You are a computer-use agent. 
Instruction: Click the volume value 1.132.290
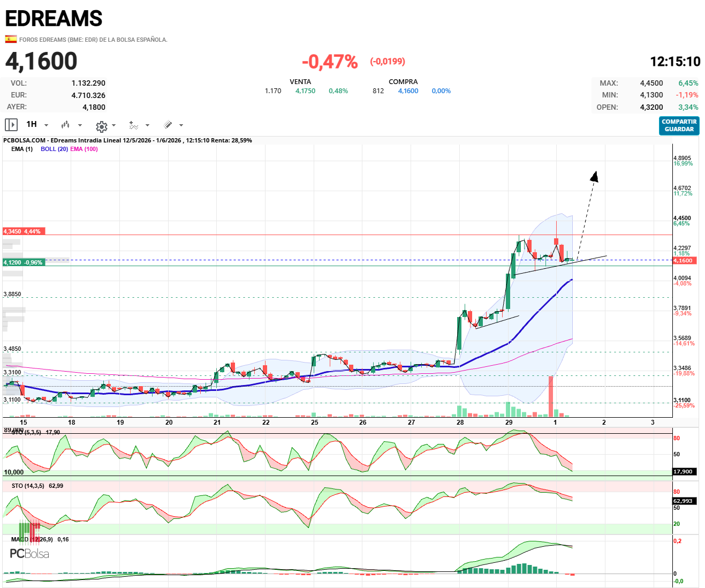88,83
